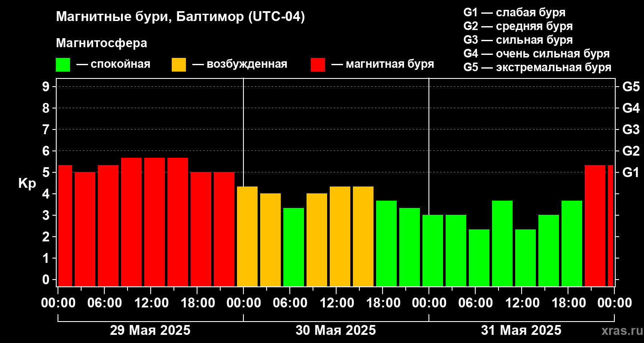
Task: Click the green bar starting 06:00 on 31 Мая
Action: point(479,258)
